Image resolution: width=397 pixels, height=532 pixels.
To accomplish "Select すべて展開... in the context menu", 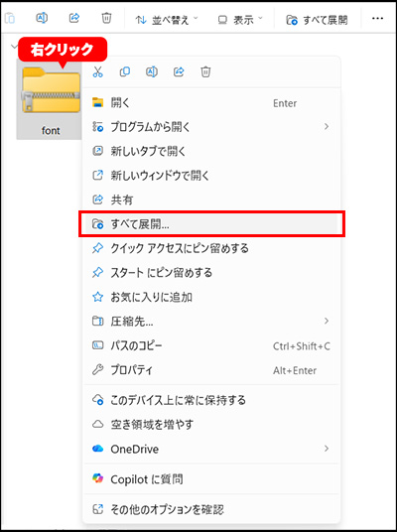I will (211, 224).
